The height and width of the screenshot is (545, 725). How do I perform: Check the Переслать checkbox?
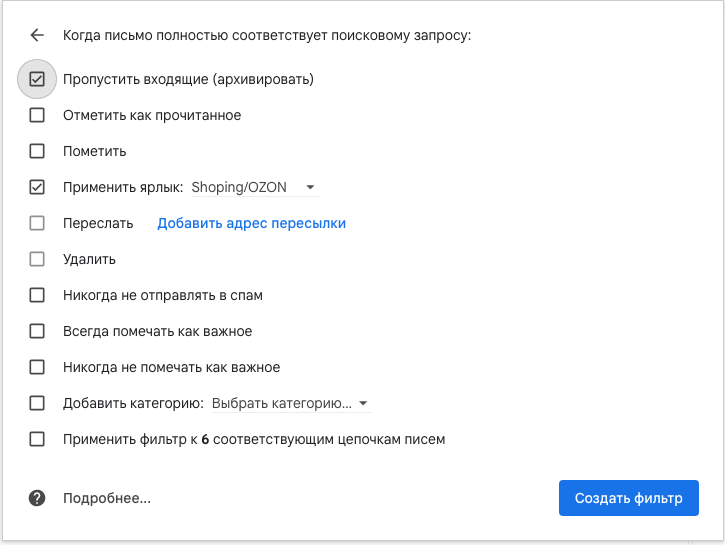click(37, 223)
